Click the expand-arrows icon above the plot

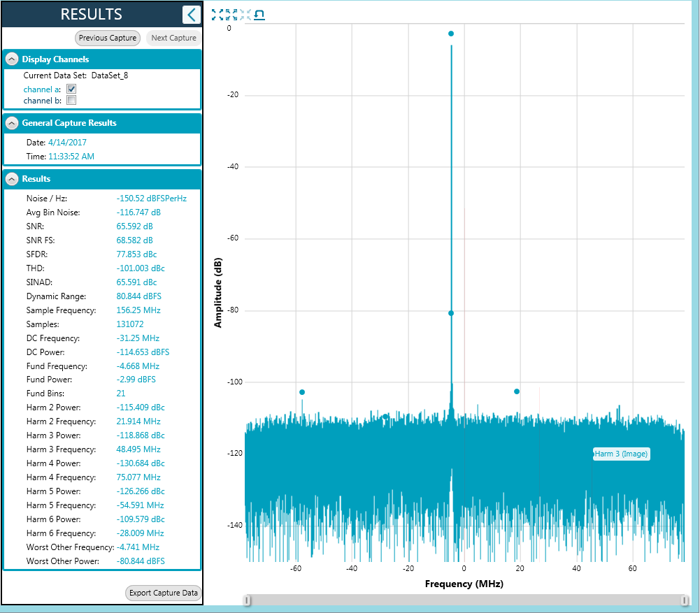(x=217, y=15)
